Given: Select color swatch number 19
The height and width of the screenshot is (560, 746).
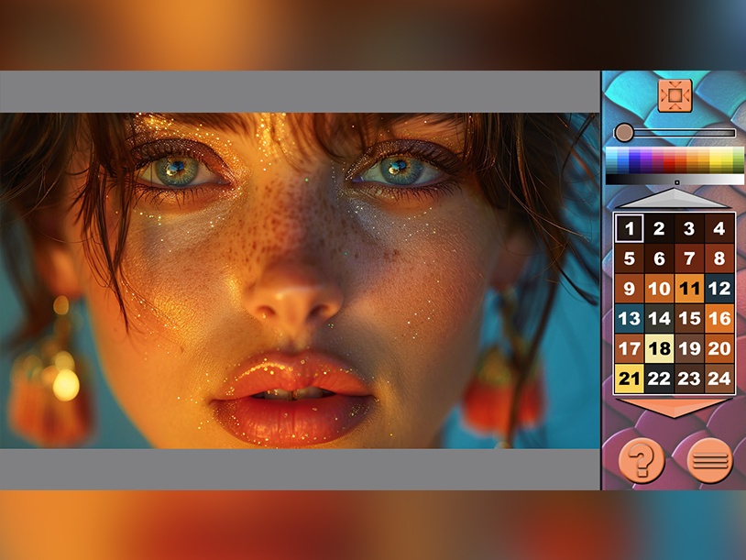Looking at the screenshot, I should 689,348.
